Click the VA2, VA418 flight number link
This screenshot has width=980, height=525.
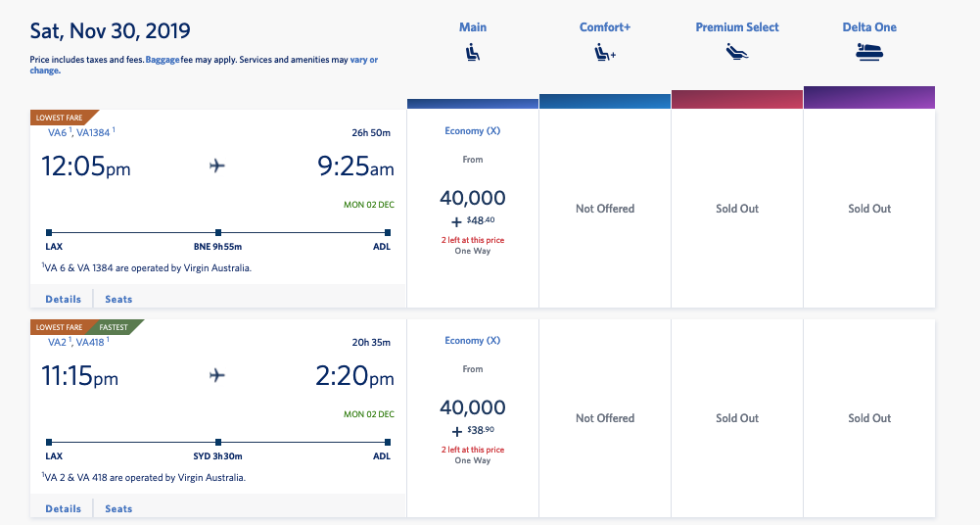click(79, 342)
